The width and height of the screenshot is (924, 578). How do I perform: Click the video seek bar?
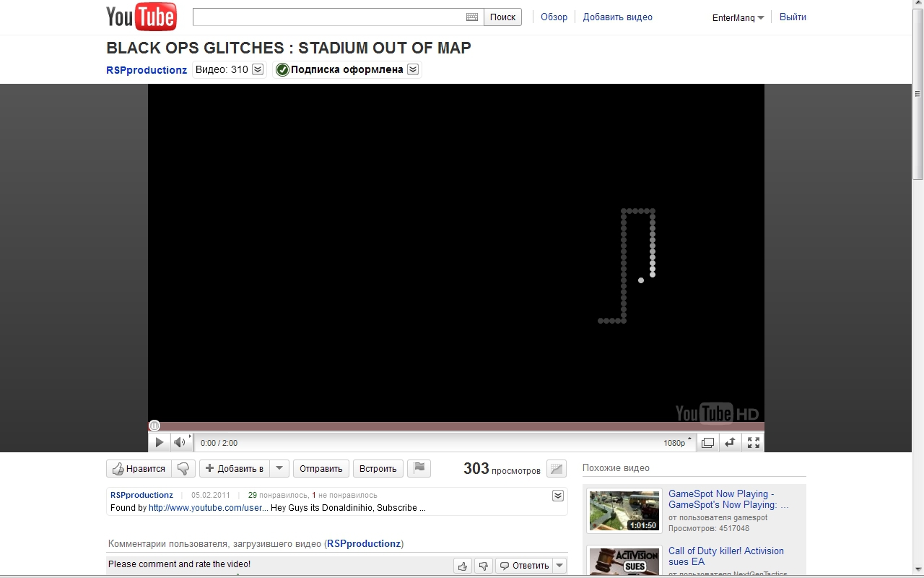pos(456,426)
